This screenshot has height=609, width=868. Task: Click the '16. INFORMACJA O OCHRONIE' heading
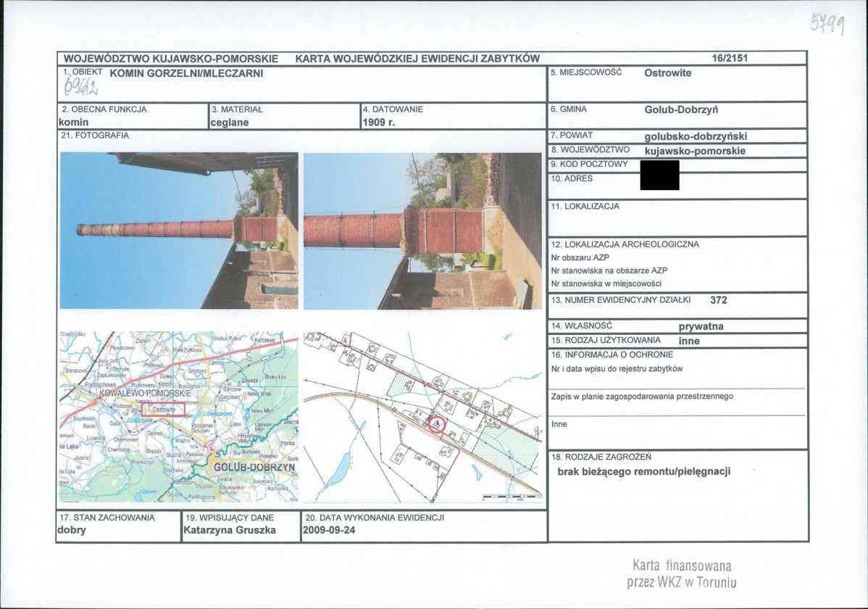(612, 355)
